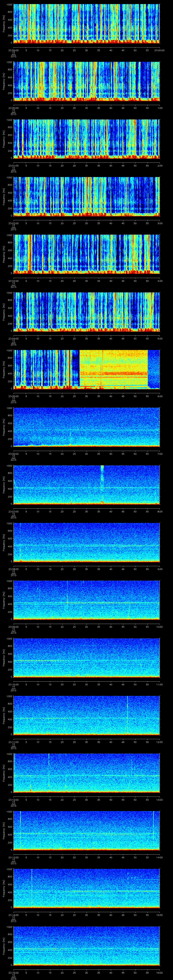Viewport: 173px width, 980px height.
Task: Select the spectrogram panel starting at 23:01:00
Action: click(87, 139)
